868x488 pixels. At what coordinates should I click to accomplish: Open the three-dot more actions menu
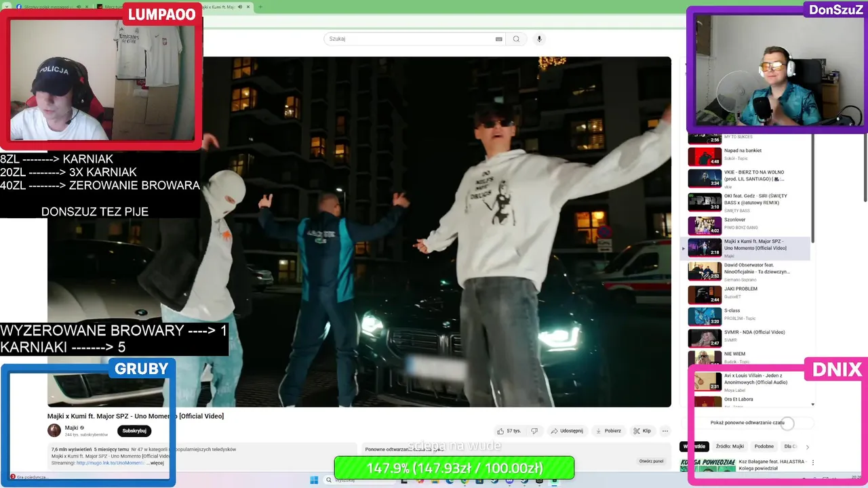pos(665,431)
